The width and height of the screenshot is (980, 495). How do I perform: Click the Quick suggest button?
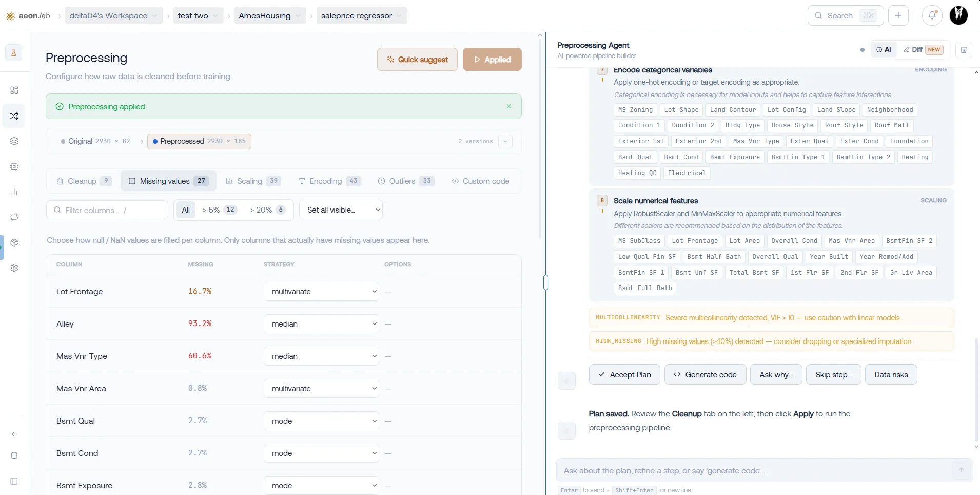coord(417,60)
